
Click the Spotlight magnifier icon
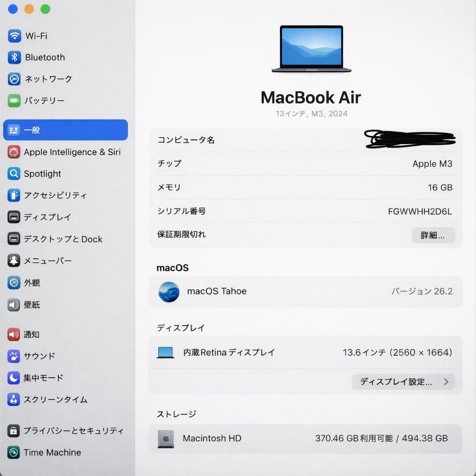pos(14,174)
